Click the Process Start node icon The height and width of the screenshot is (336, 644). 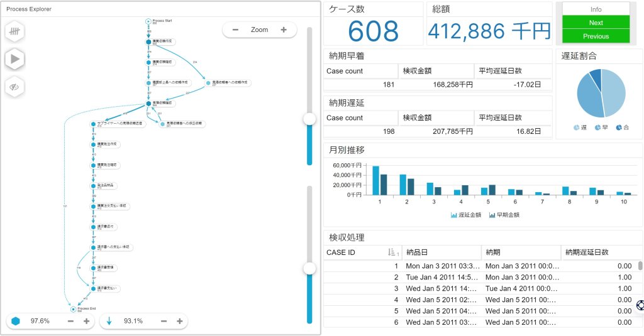148,21
